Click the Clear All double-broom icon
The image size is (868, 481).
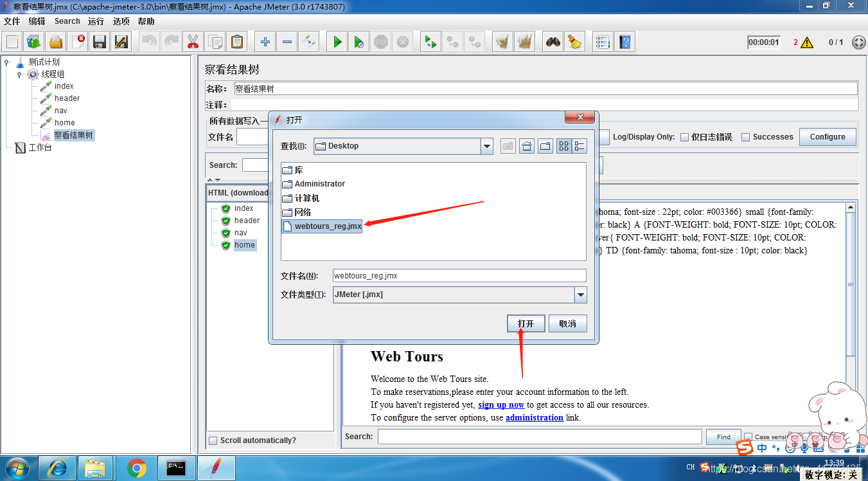point(524,42)
